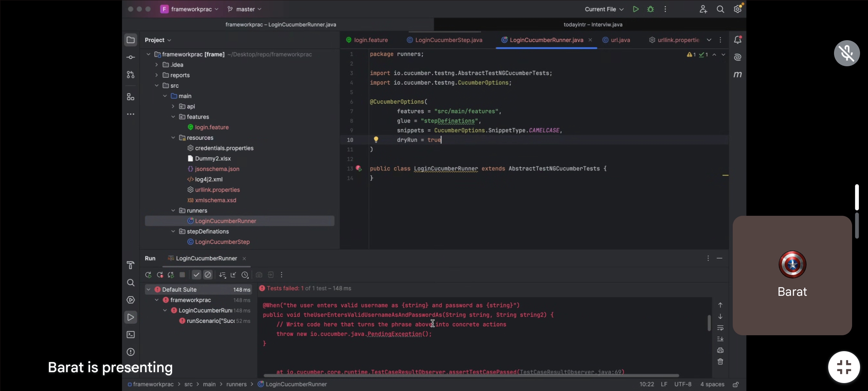
Task: Open the AI Assistant spiral icon
Action: click(x=738, y=57)
